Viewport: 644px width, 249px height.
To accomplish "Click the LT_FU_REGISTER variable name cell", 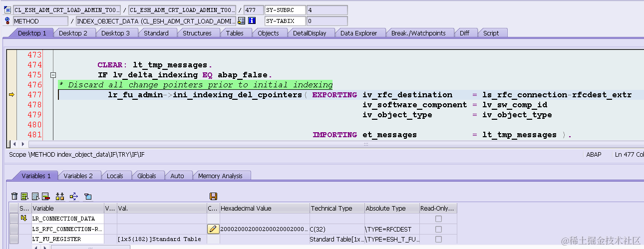I will point(67,239).
